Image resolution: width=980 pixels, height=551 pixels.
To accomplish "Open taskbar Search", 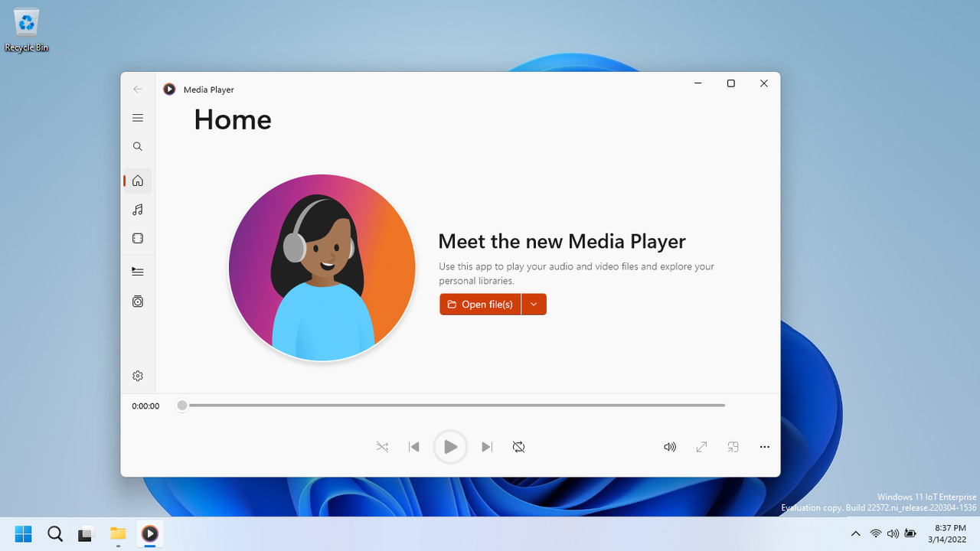I will [x=55, y=533].
